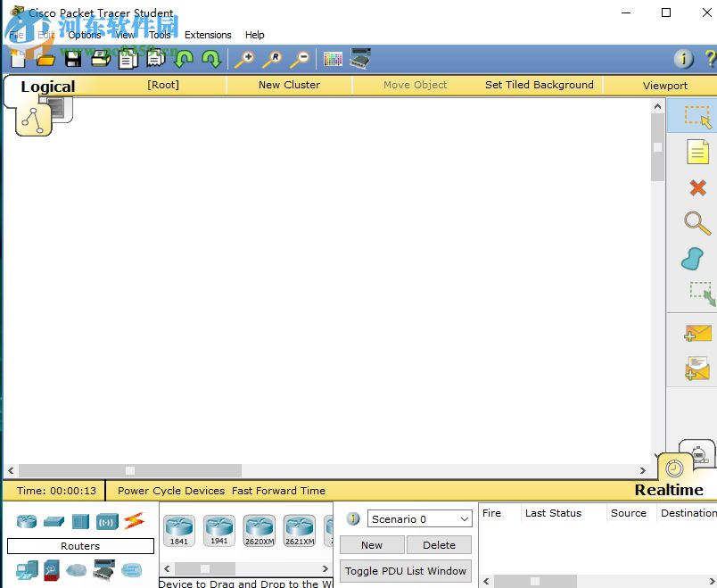This screenshot has height=588, width=717.
Task: Open the Options menu
Action: click(x=86, y=35)
